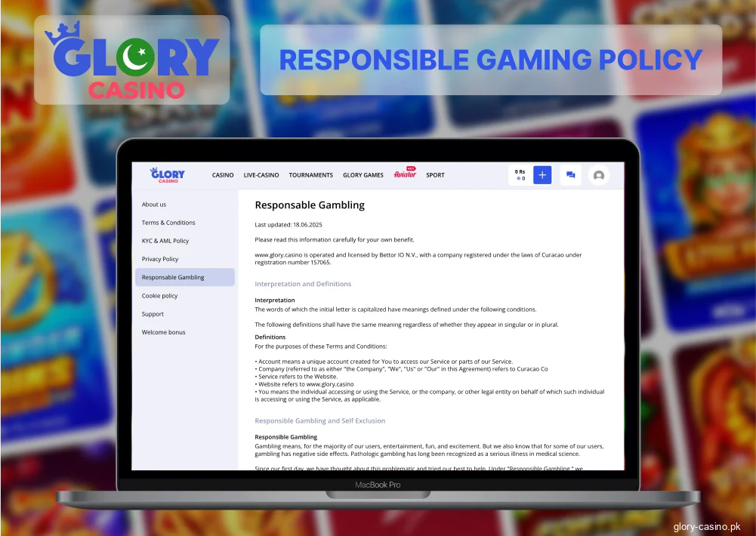This screenshot has height=536, width=756.
Task: Click the 0 Rs balance display
Action: pos(520,175)
